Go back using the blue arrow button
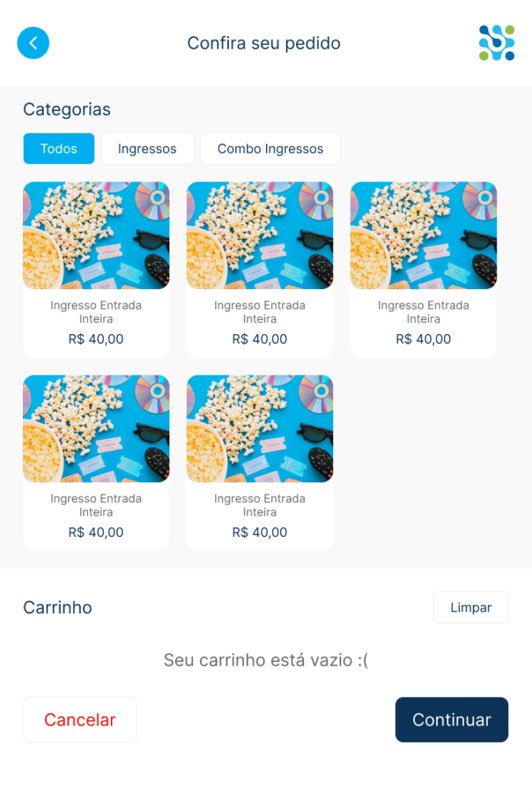This screenshot has width=532, height=811. point(33,43)
